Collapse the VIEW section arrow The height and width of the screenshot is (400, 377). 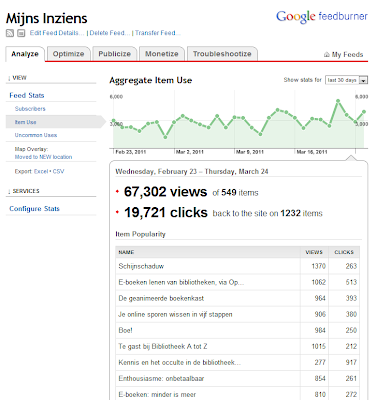click(x=9, y=78)
